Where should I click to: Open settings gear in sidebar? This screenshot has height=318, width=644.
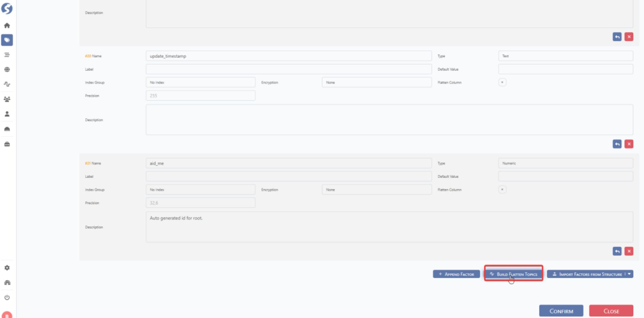[x=7, y=268]
